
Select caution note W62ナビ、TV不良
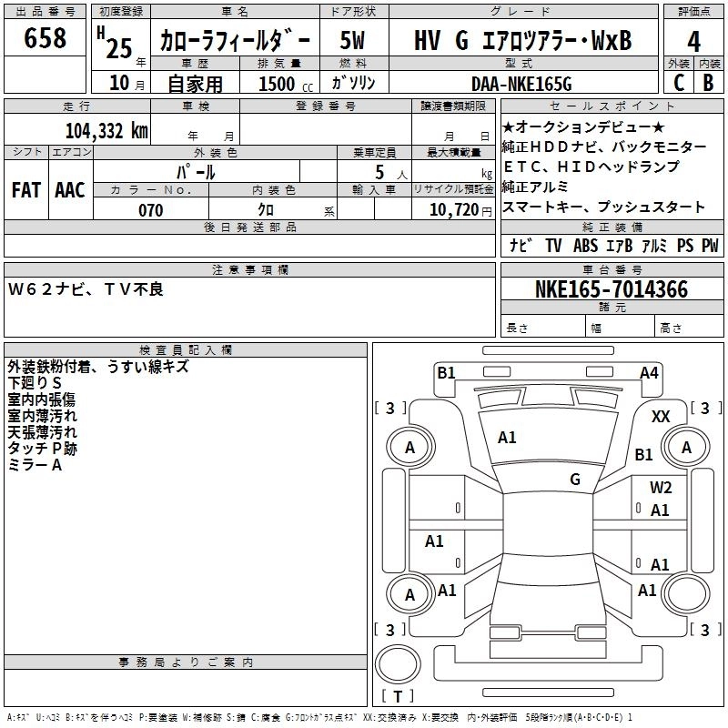click(x=86, y=289)
